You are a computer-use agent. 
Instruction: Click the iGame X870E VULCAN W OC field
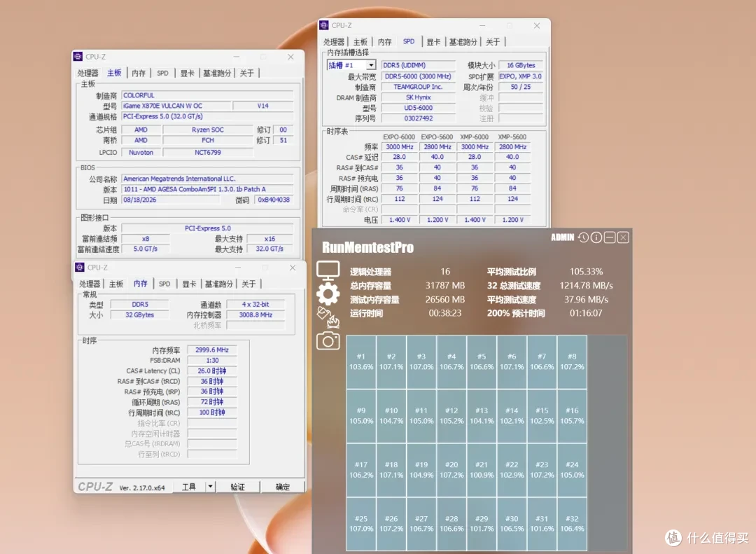point(176,106)
